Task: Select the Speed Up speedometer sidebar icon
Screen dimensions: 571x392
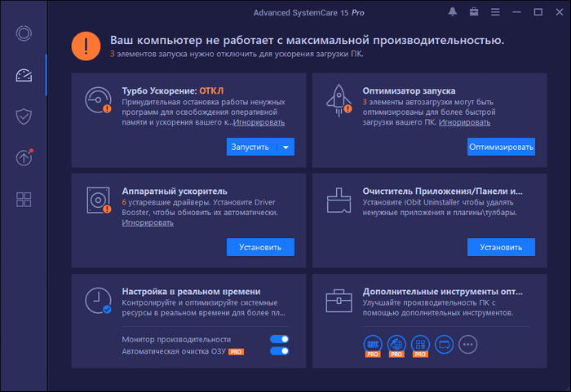Action: (24, 75)
